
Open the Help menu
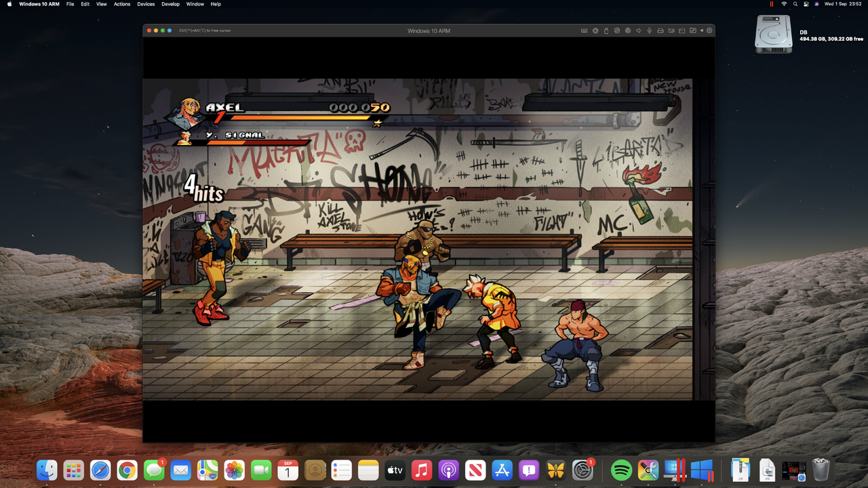pos(216,4)
